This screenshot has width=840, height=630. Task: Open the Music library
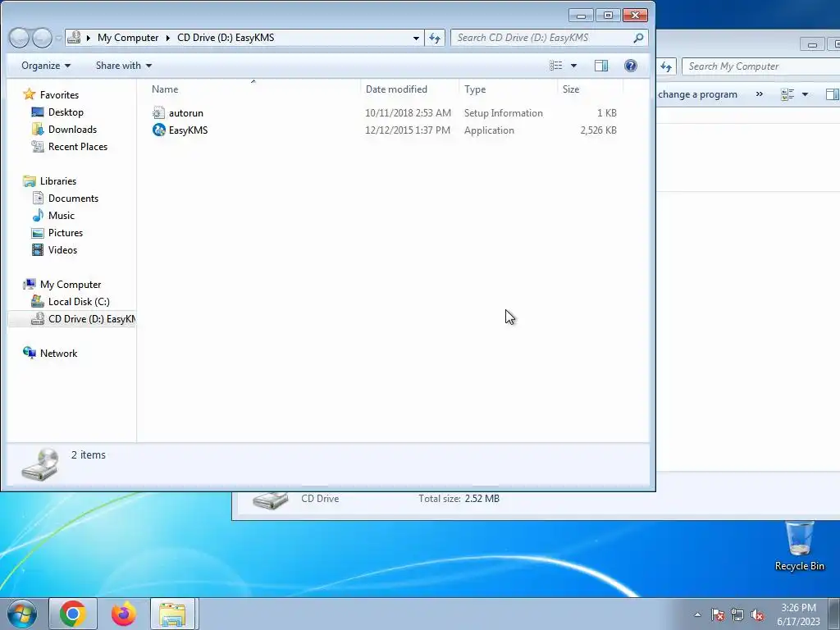(x=61, y=216)
